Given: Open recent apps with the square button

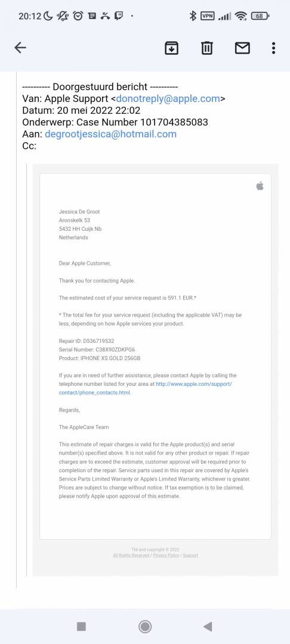Looking at the screenshot, I should [x=81, y=626].
